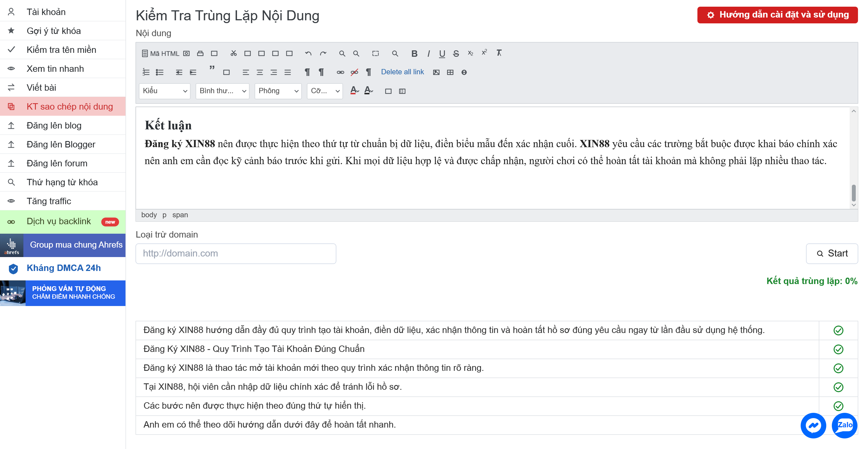The image size is (868, 449).
Task: Select KT sao chép nội dung
Action: coord(63,107)
